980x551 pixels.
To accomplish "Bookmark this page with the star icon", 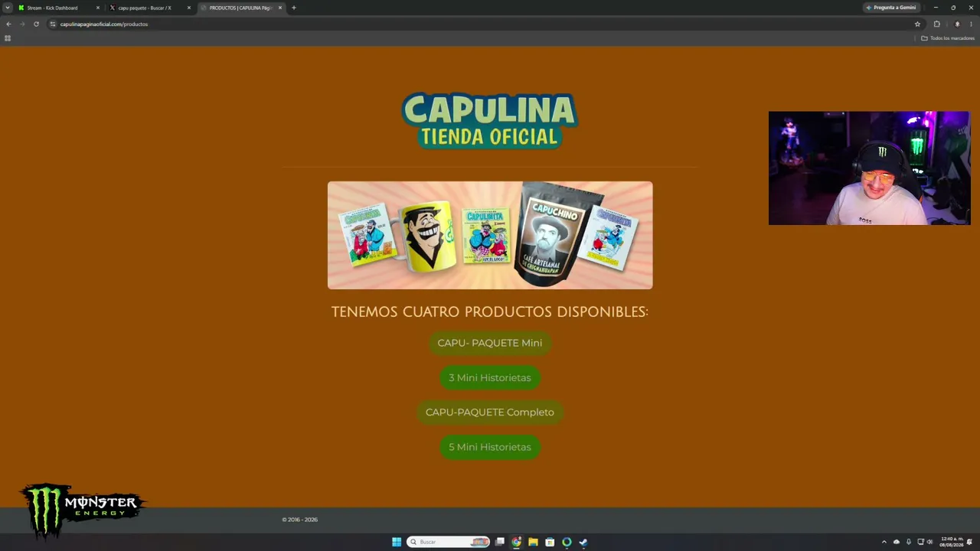I will click(x=917, y=24).
